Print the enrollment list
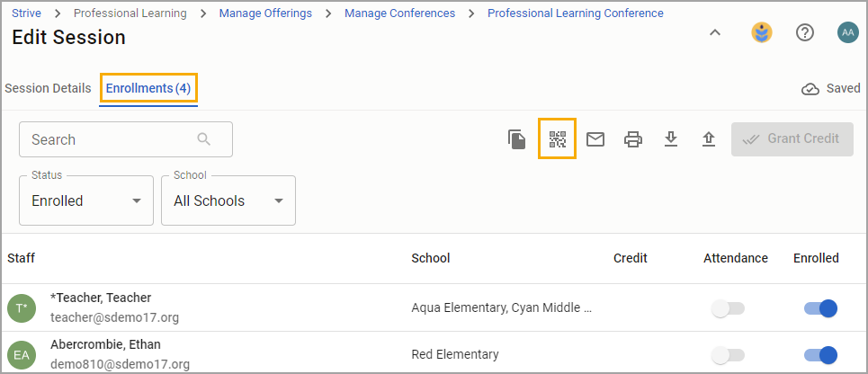Viewport: 868px width, 374px height. [633, 139]
